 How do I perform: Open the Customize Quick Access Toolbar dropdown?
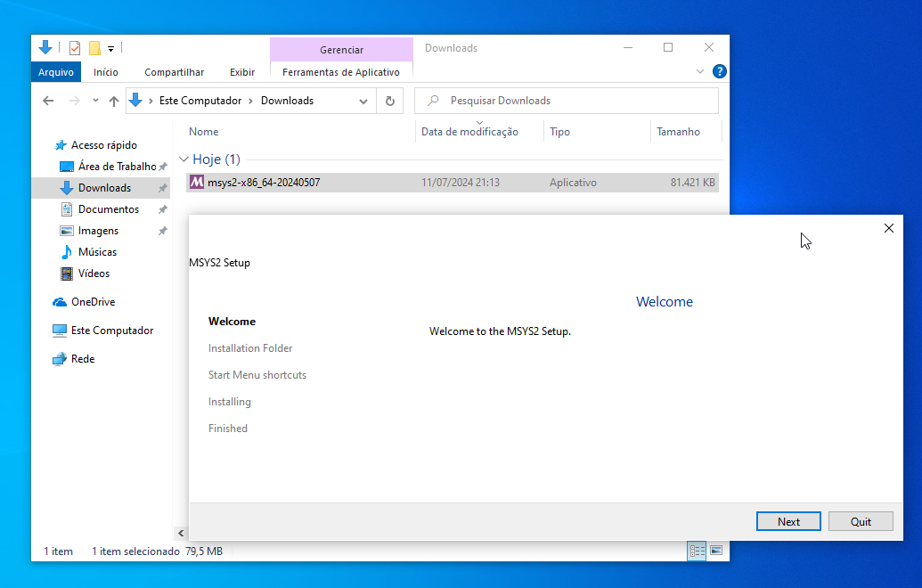(x=111, y=48)
